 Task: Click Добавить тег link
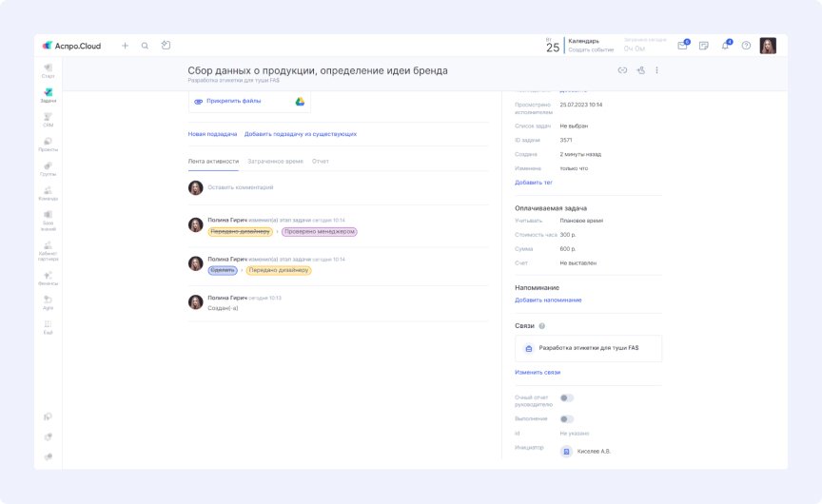point(533,183)
